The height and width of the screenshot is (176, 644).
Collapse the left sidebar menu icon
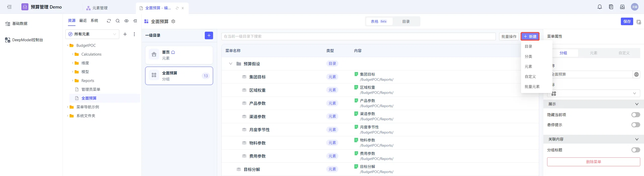9,7
